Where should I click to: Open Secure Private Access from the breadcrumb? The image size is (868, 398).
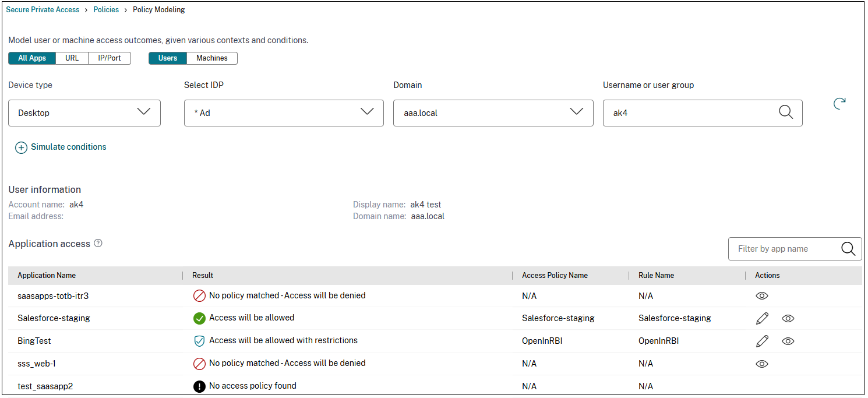pyautogui.click(x=43, y=9)
